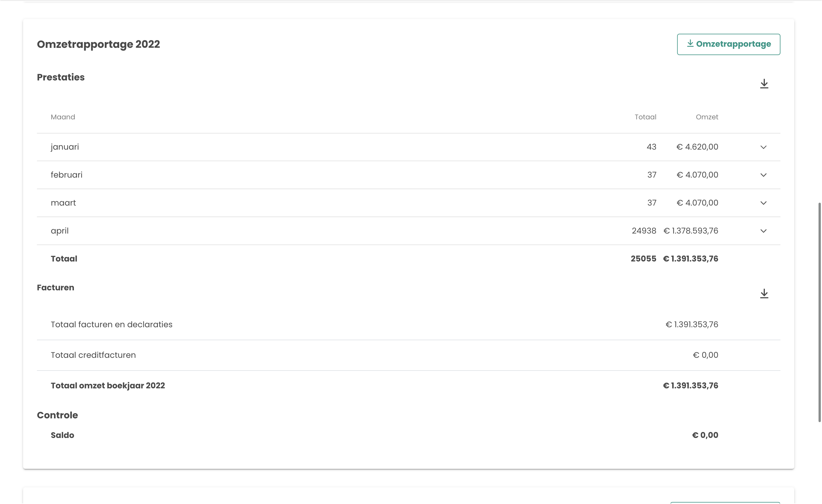This screenshot has width=822, height=504.
Task: Select the Totaal facturen en declaraties row
Action: pyautogui.click(x=111, y=325)
